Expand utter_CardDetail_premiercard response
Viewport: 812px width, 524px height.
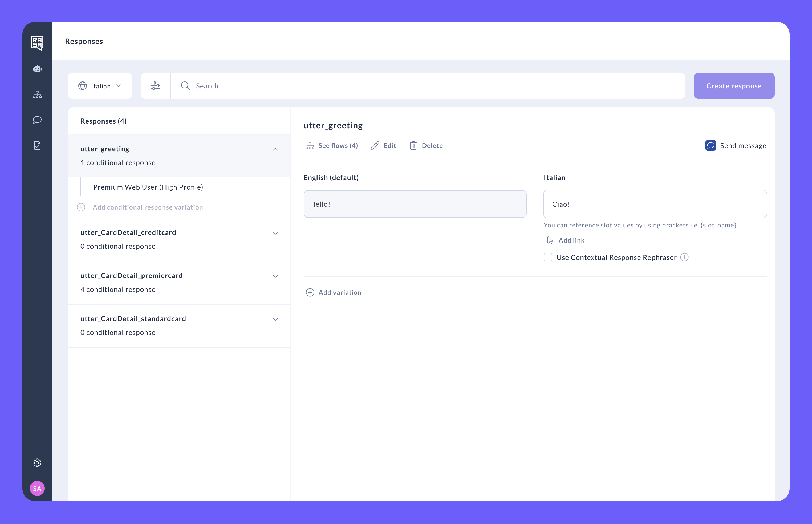tap(275, 276)
